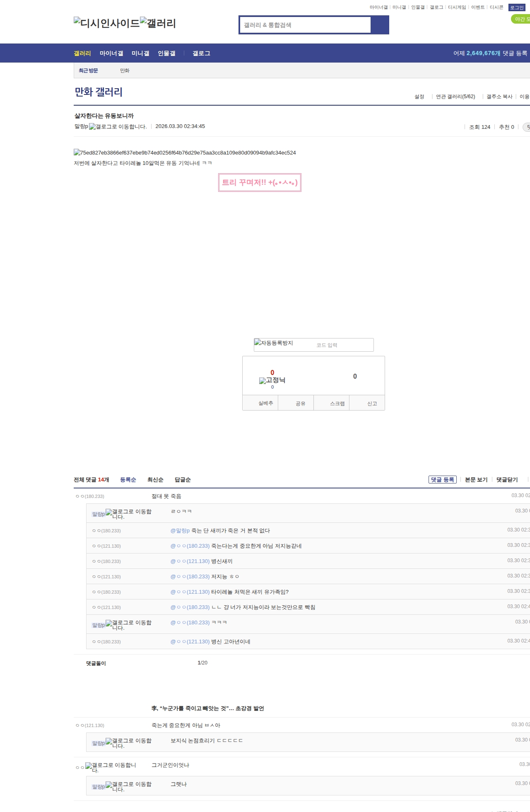Image resolution: width=530 pixels, height=812 pixels.
Task: Click the gallog icon in the '@ㅇㅇ(180.233) ㅋㅋㅋ' reply
Action: point(129,625)
